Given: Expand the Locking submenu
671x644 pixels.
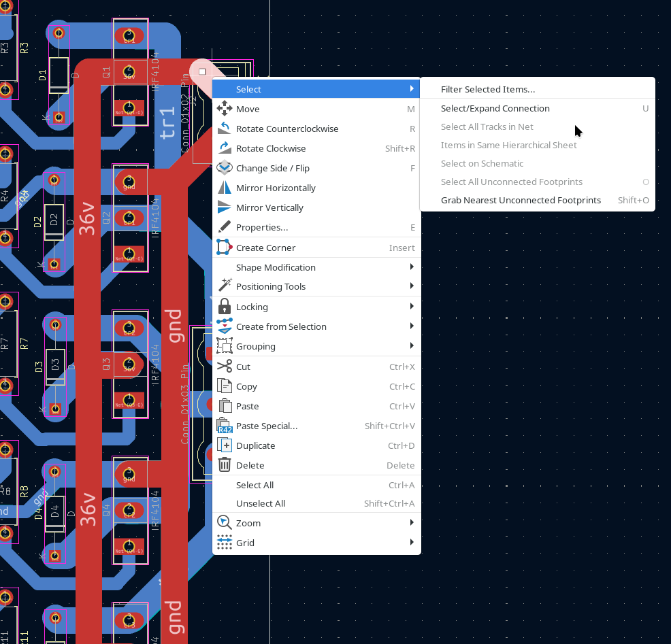Looking at the screenshot, I should pyautogui.click(x=252, y=307).
